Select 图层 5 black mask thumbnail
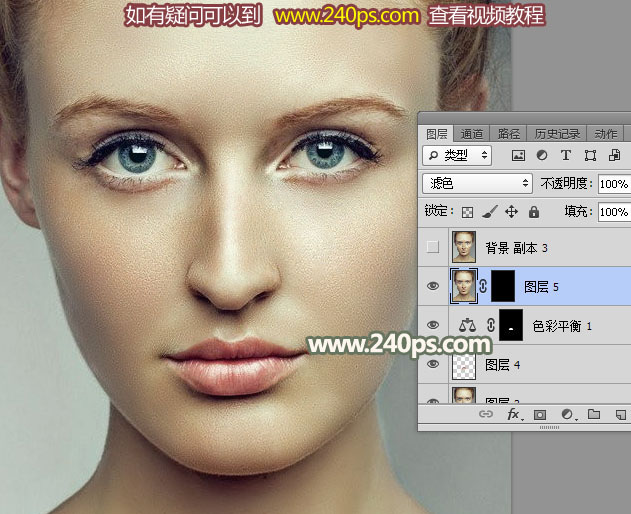This screenshot has width=631, height=514. click(503, 286)
